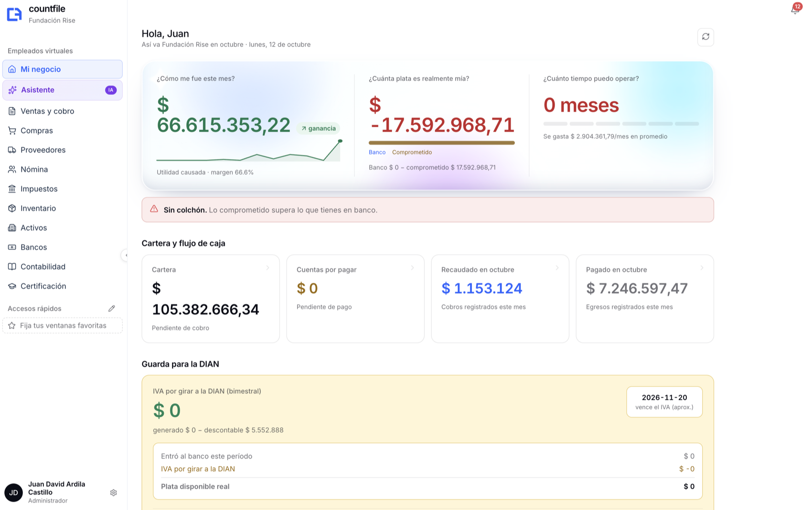Expand the Recaudado en octubre card arrow
Image resolution: width=812 pixels, height=510 pixels.
[x=557, y=268]
